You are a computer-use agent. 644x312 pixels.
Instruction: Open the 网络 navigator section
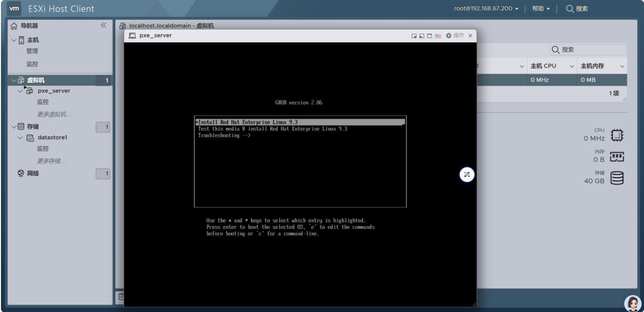[33, 173]
